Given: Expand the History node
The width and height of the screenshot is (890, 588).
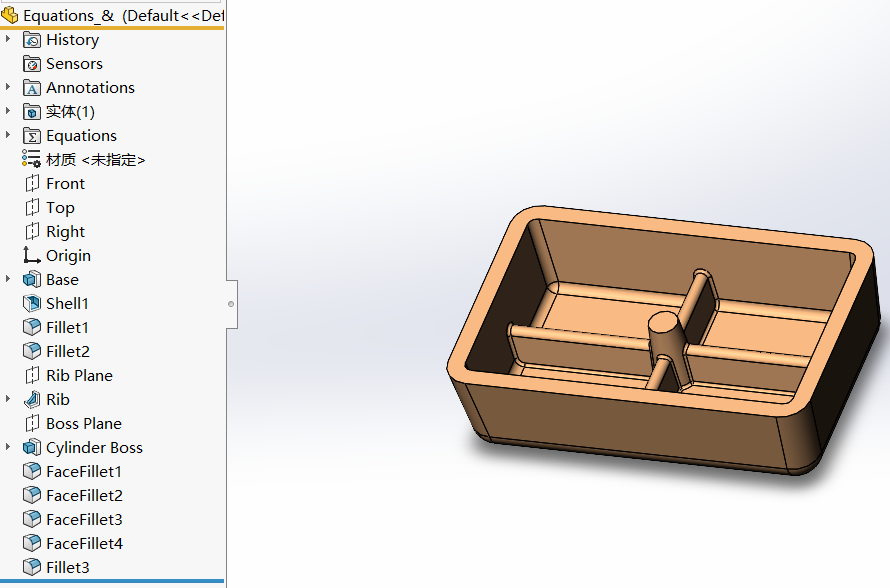Looking at the screenshot, I should pos(7,39).
